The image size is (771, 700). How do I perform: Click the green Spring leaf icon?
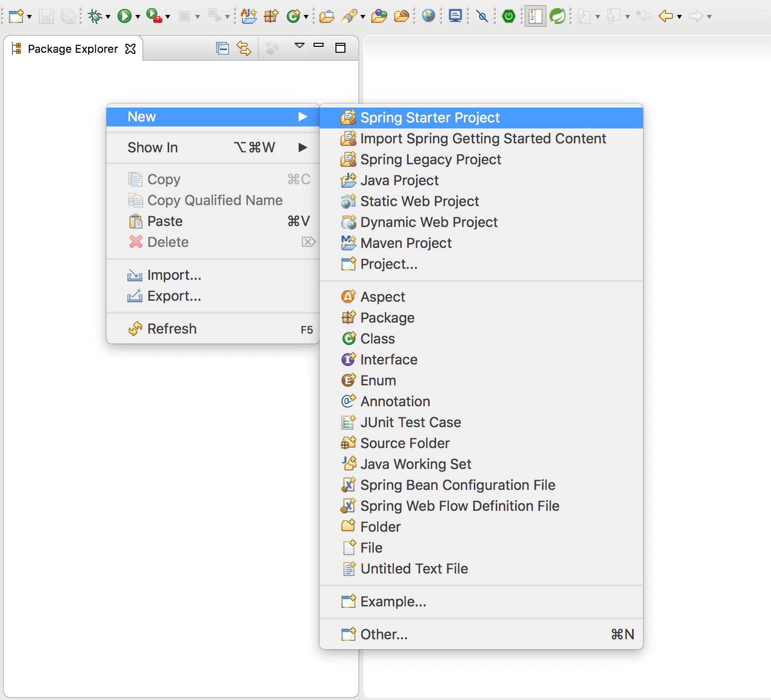tap(557, 16)
